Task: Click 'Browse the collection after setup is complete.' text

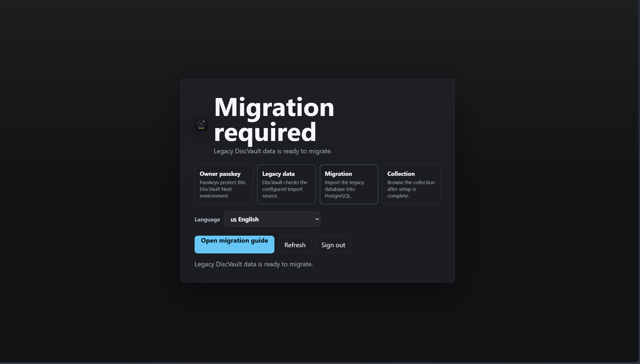Action: (x=411, y=189)
